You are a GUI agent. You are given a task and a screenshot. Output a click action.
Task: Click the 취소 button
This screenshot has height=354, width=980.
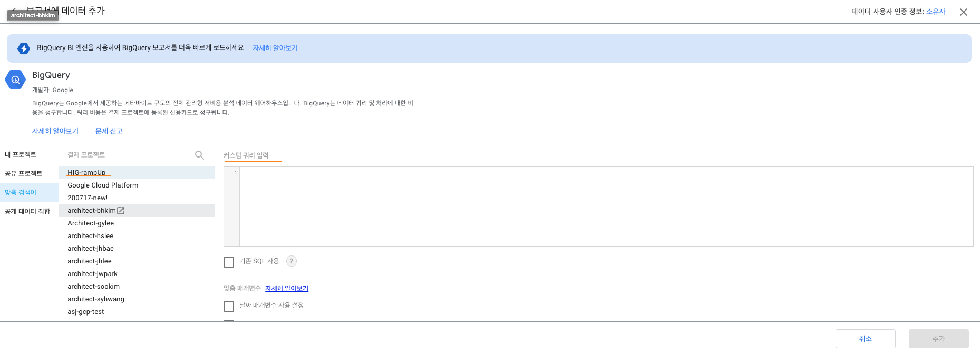click(866, 339)
